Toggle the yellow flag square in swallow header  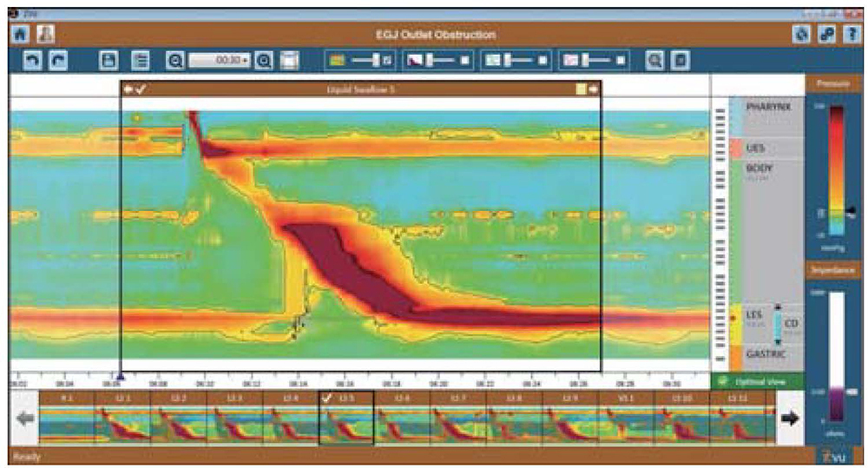click(x=580, y=89)
